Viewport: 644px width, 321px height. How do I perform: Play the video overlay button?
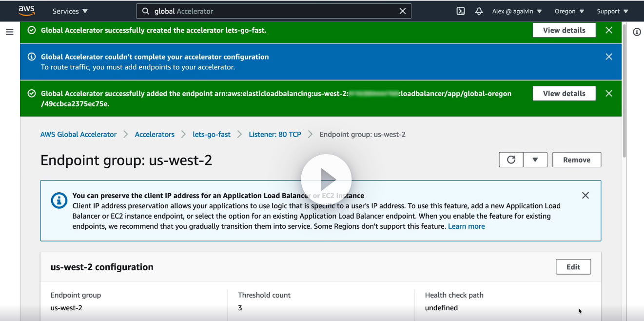(326, 180)
